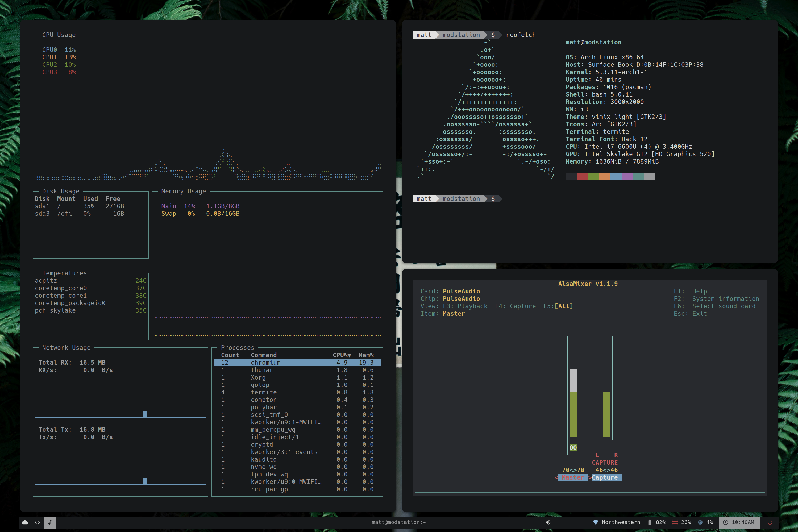This screenshot has width=798, height=532.
Task: Click the red color block in neofetch palette
Action: 582,176
